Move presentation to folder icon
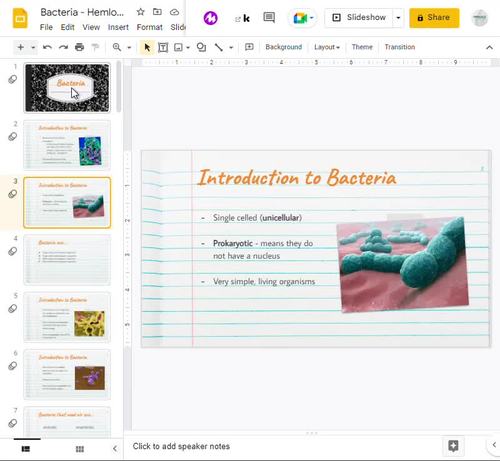 (x=157, y=12)
